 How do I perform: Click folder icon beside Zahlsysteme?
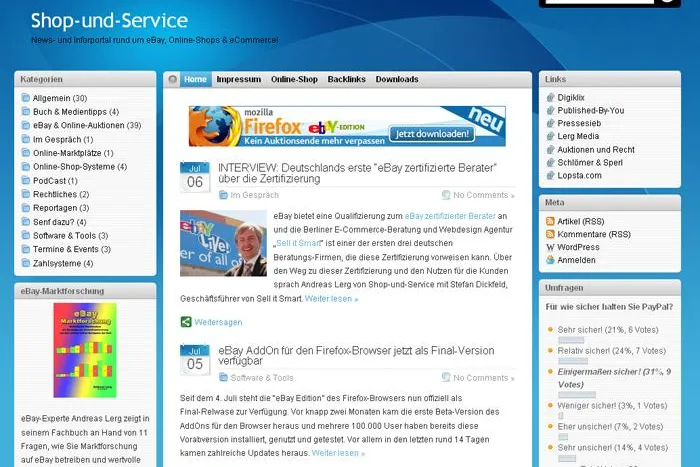click(x=26, y=263)
